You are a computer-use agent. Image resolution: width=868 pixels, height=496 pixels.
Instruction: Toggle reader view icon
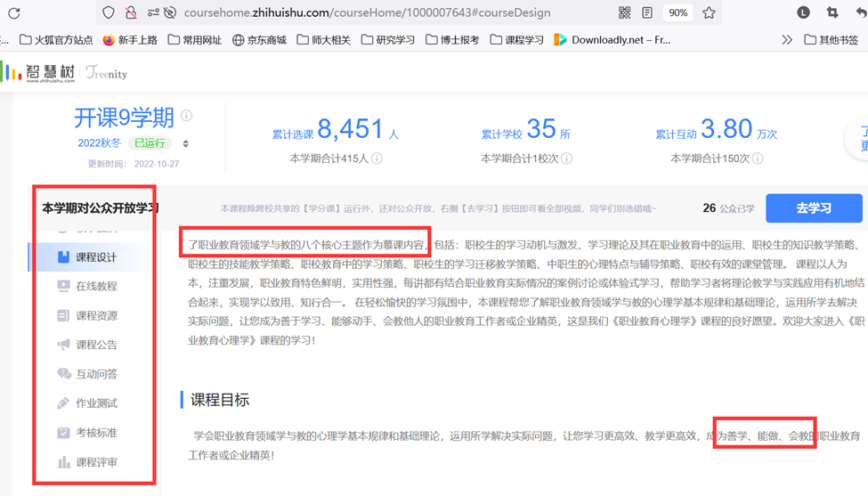[647, 12]
